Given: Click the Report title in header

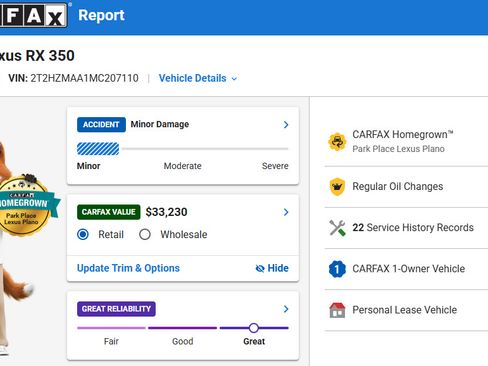Looking at the screenshot, I should (x=101, y=15).
